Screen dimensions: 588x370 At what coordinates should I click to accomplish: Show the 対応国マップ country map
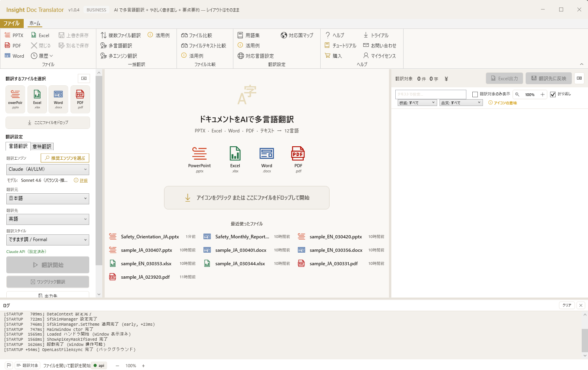point(297,35)
